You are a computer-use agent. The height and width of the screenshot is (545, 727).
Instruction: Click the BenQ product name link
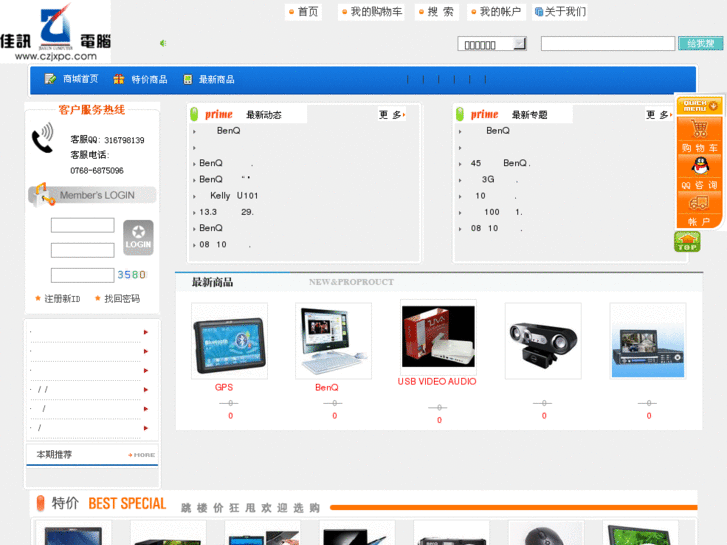pyautogui.click(x=327, y=387)
